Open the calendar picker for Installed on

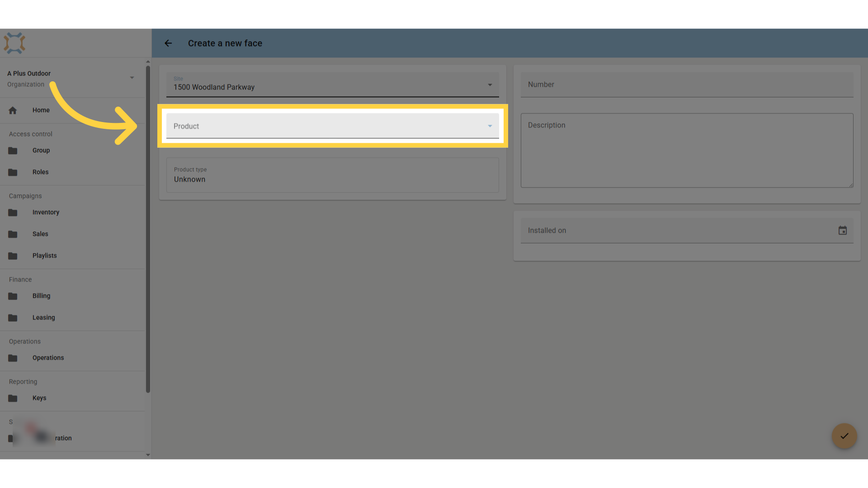pyautogui.click(x=843, y=230)
